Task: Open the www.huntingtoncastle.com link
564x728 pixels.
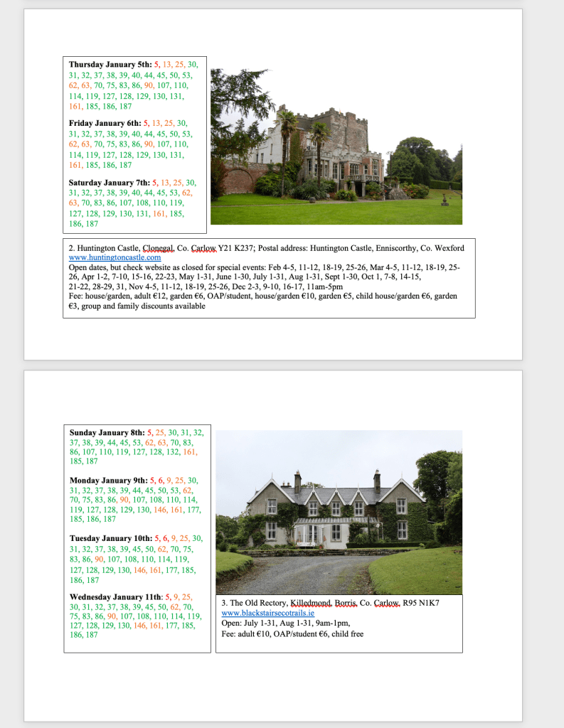Action: click(115, 257)
